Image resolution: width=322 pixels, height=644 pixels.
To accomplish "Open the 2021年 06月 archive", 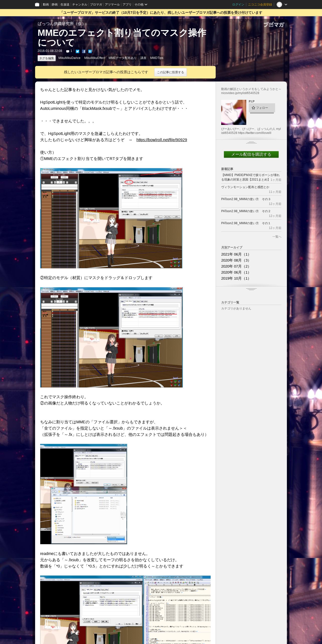I will tap(236, 254).
